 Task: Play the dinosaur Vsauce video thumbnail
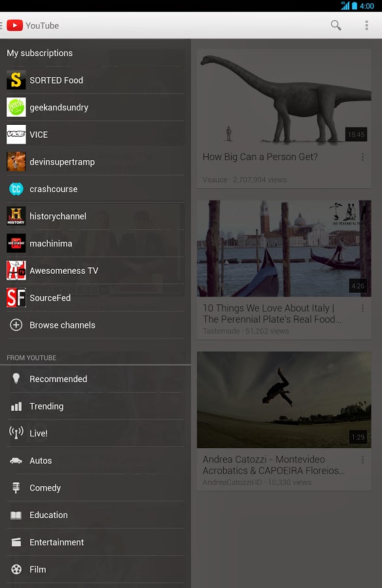click(x=284, y=97)
